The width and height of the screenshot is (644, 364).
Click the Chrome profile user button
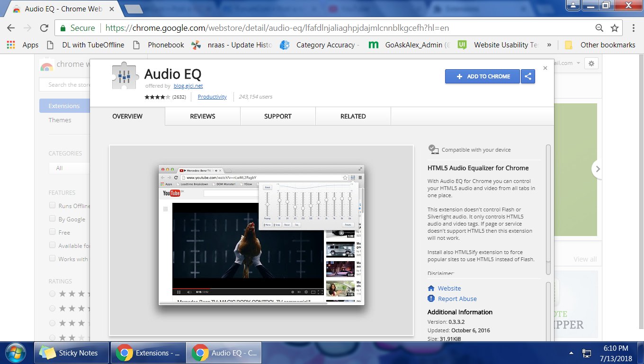pos(573,5)
